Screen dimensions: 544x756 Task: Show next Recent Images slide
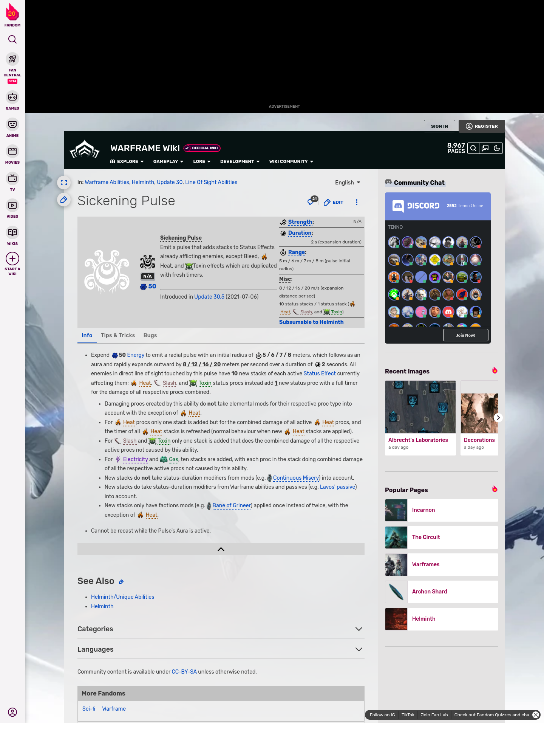(x=498, y=418)
